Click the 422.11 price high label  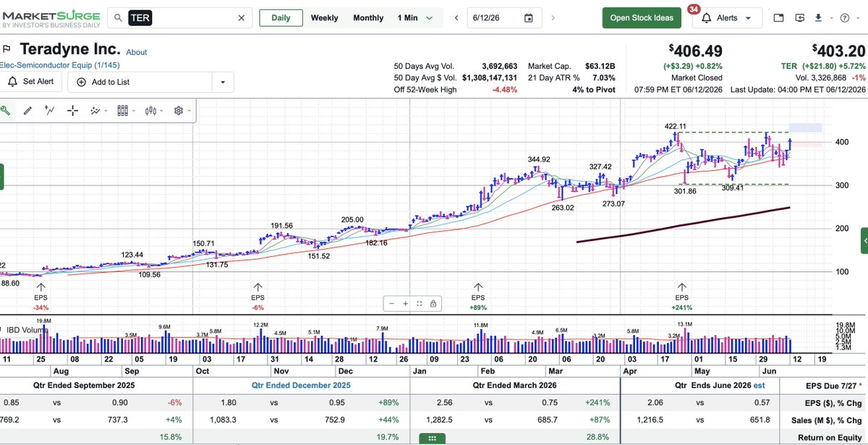(x=676, y=126)
